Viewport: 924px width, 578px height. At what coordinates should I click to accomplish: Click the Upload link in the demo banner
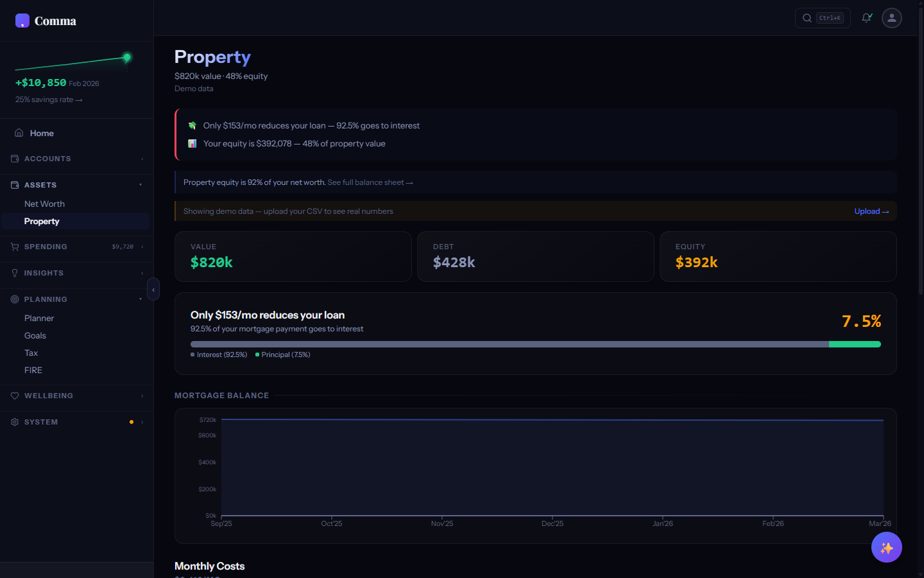[871, 211]
